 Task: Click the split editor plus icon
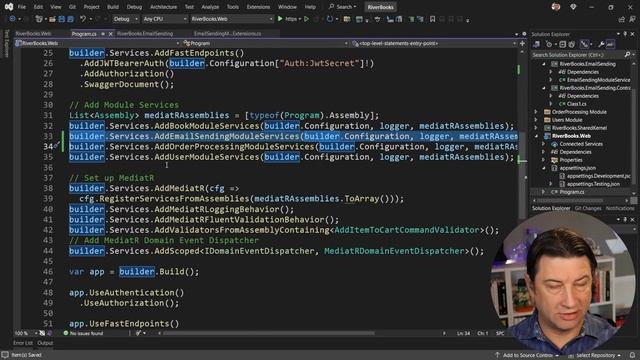pyautogui.click(x=522, y=43)
